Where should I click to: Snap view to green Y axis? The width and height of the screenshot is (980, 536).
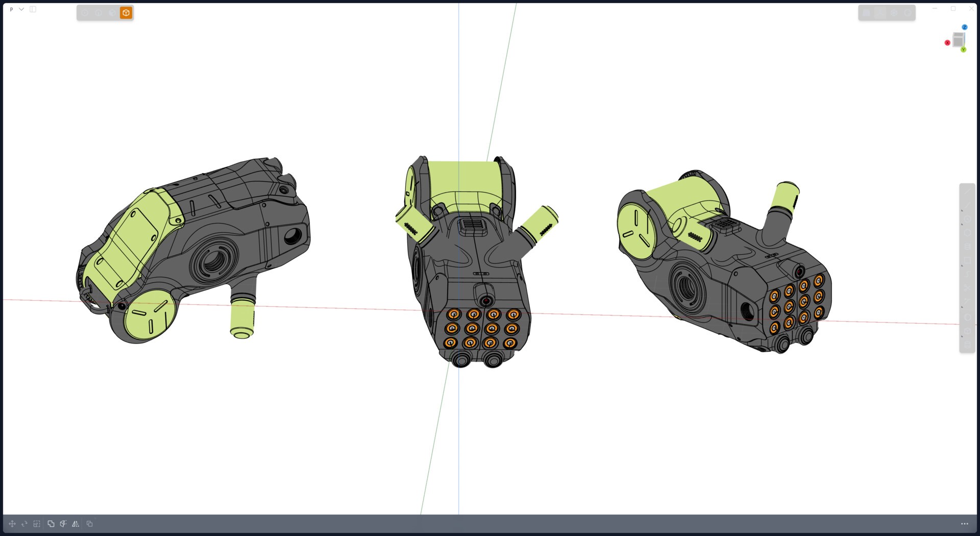tap(964, 50)
